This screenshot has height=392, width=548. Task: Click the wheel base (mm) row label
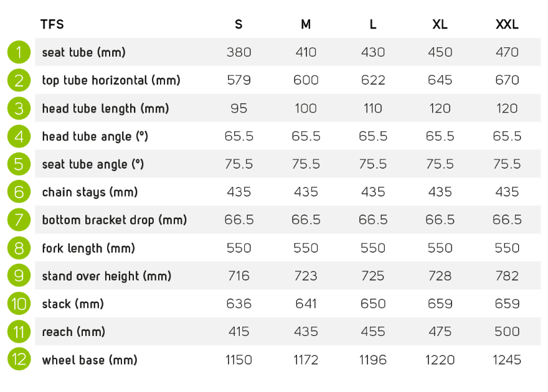[90, 360]
